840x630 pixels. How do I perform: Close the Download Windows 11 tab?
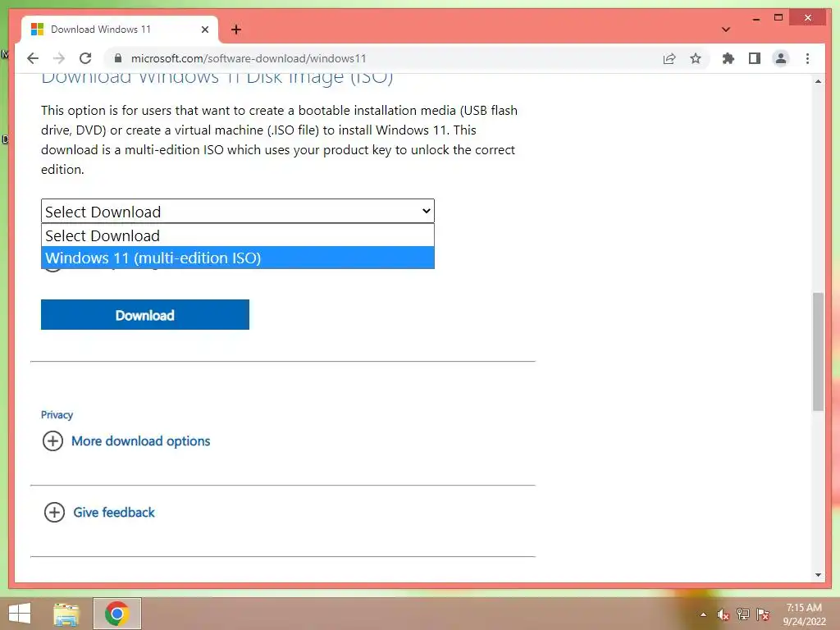(204, 30)
